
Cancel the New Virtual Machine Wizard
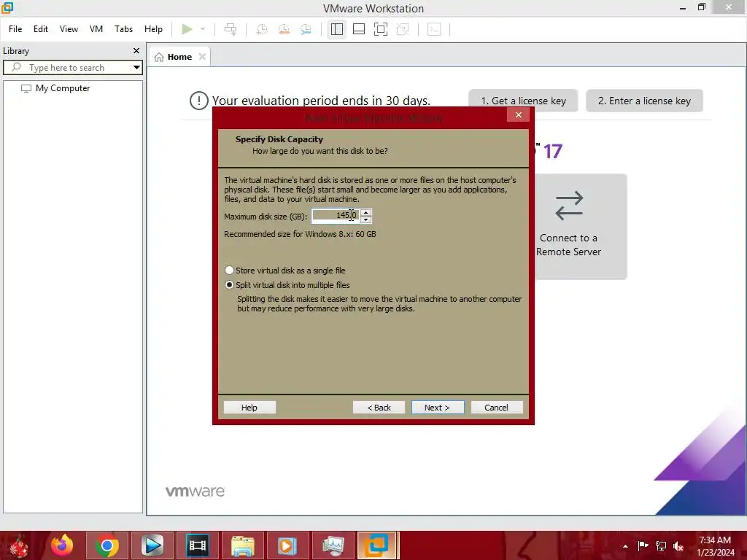coord(496,408)
